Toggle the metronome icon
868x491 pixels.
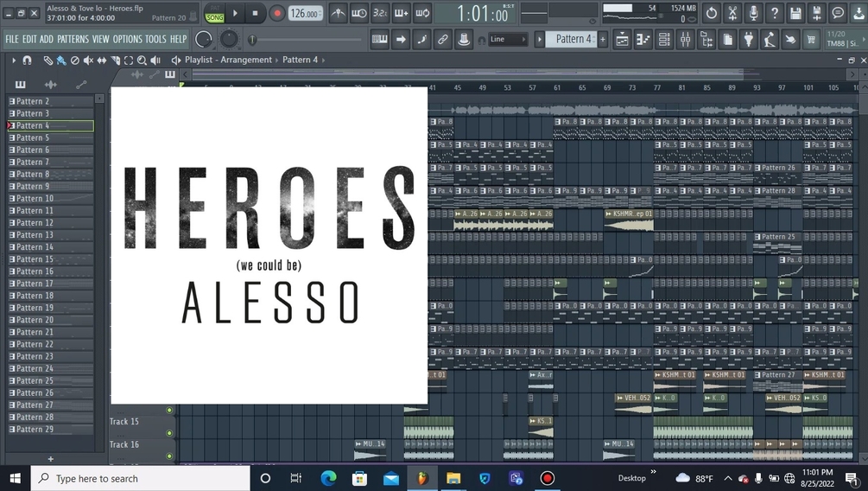pos(339,13)
